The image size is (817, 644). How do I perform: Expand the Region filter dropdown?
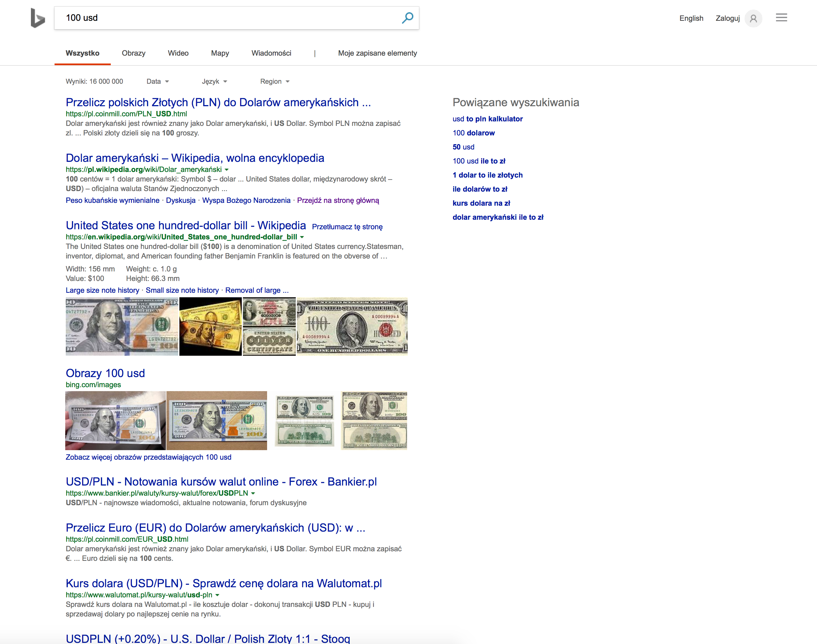[275, 81]
